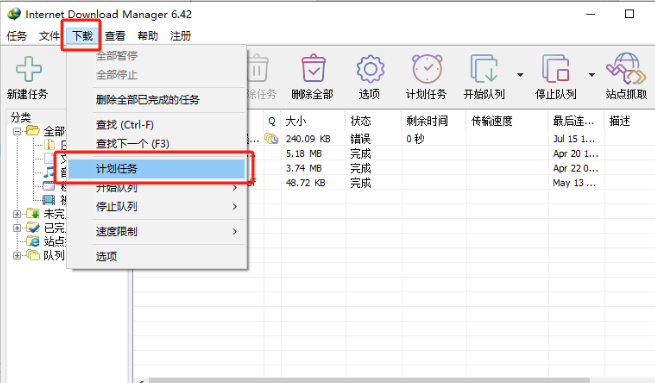Sort by the 最后连... column header
This screenshot has height=383, width=655.
576,121
